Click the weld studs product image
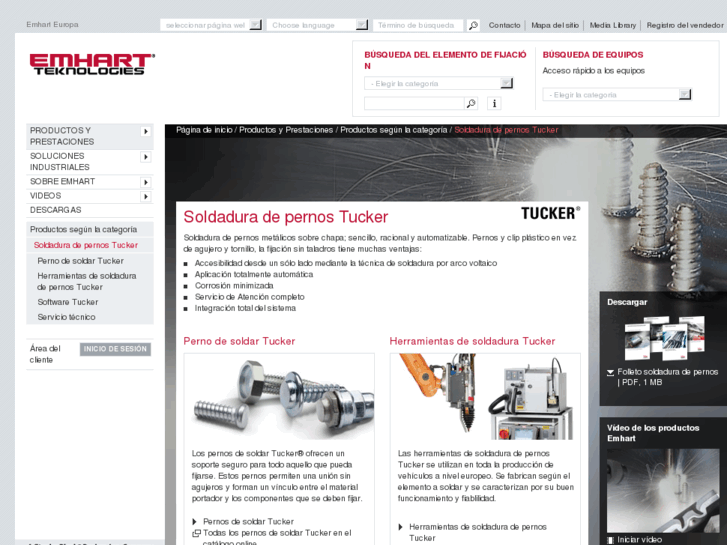This screenshot has height=545, width=727. point(279,397)
